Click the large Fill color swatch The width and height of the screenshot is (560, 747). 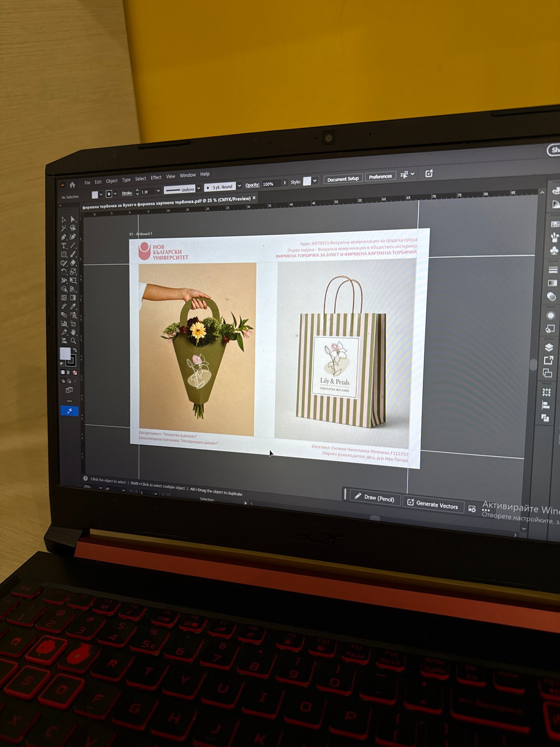[x=65, y=354]
